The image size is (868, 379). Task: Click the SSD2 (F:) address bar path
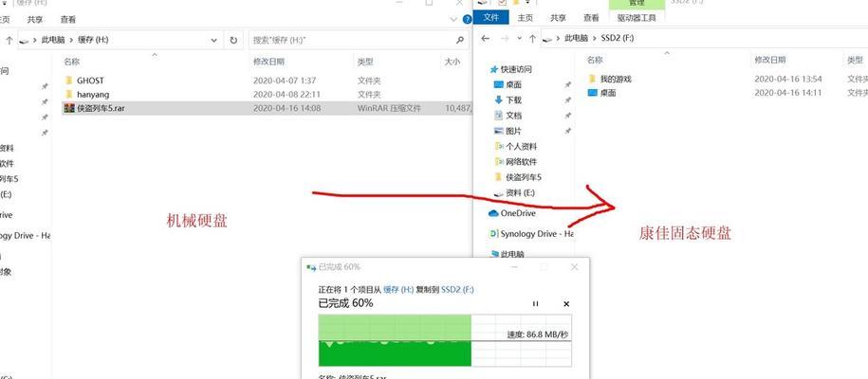click(703, 39)
